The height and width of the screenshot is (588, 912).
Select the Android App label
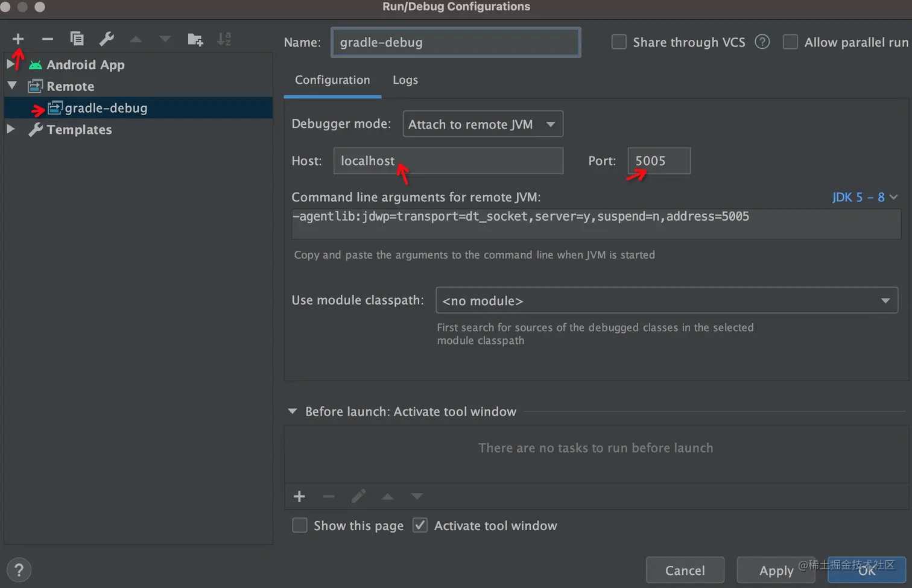(x=86, y=65)
